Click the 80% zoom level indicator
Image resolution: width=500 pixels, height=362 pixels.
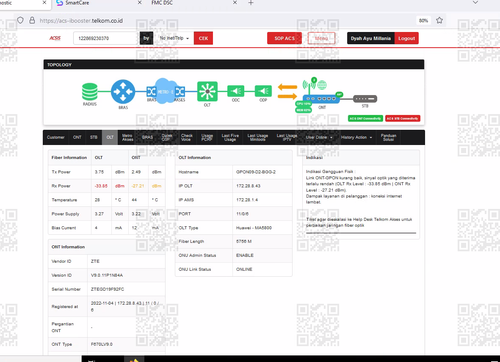click(423, 21)
